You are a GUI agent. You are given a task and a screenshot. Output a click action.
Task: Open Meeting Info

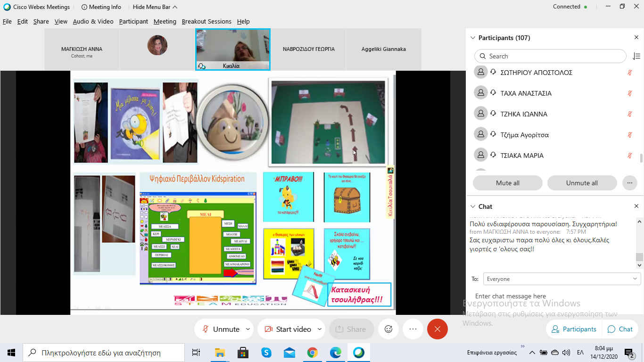(101, 7)
